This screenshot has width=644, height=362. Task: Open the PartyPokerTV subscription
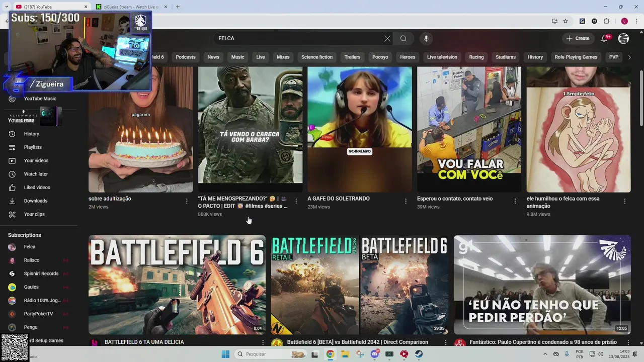pos(39,314)
